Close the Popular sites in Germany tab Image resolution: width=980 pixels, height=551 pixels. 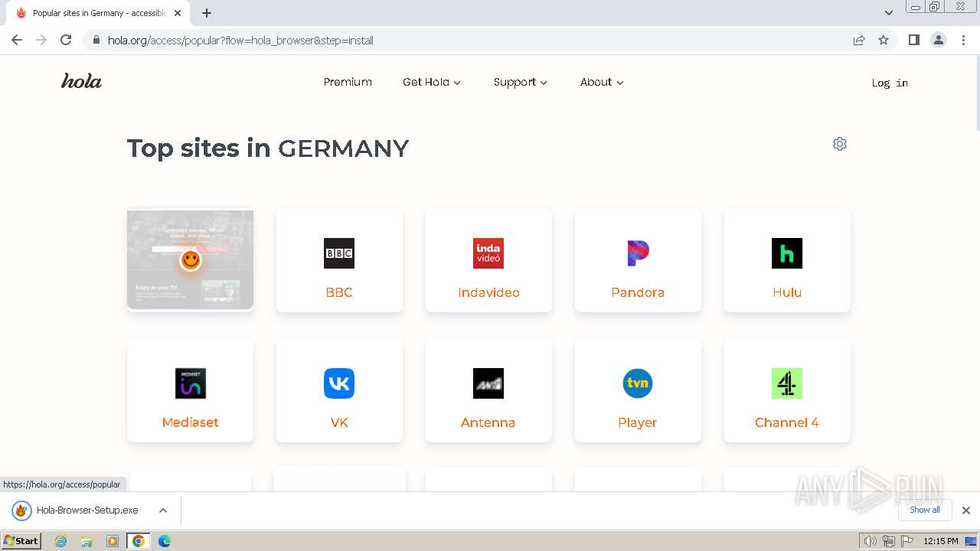[x=178, y=13]
